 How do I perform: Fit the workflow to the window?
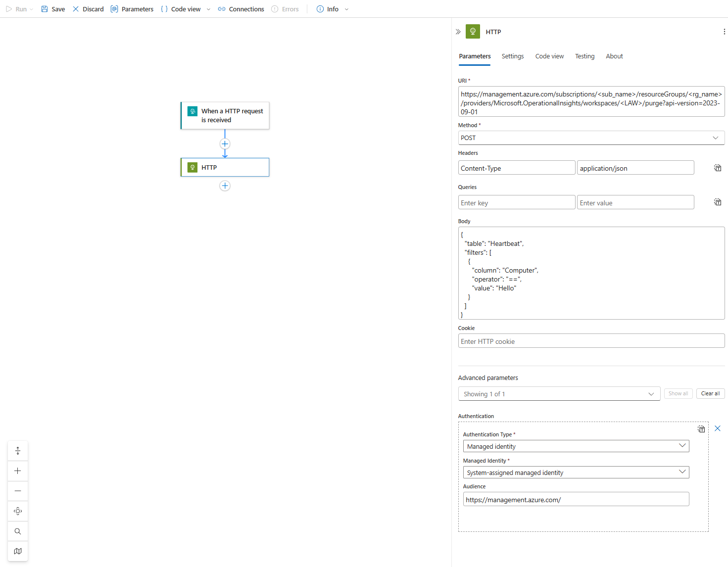click(18, 451)
